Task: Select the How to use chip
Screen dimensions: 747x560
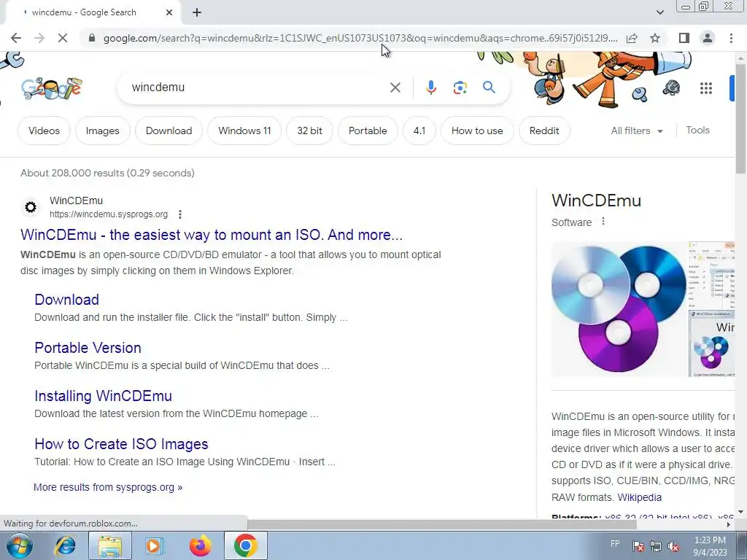Action: [477, 131]
